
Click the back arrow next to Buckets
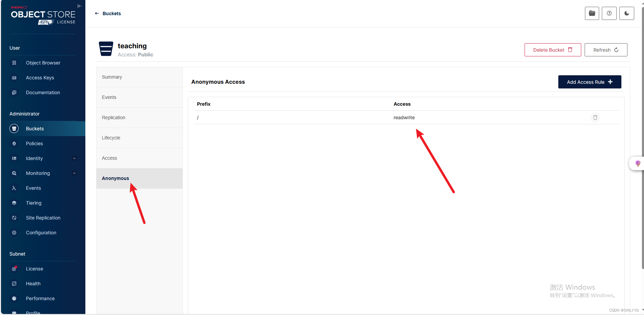click(97, 14)
